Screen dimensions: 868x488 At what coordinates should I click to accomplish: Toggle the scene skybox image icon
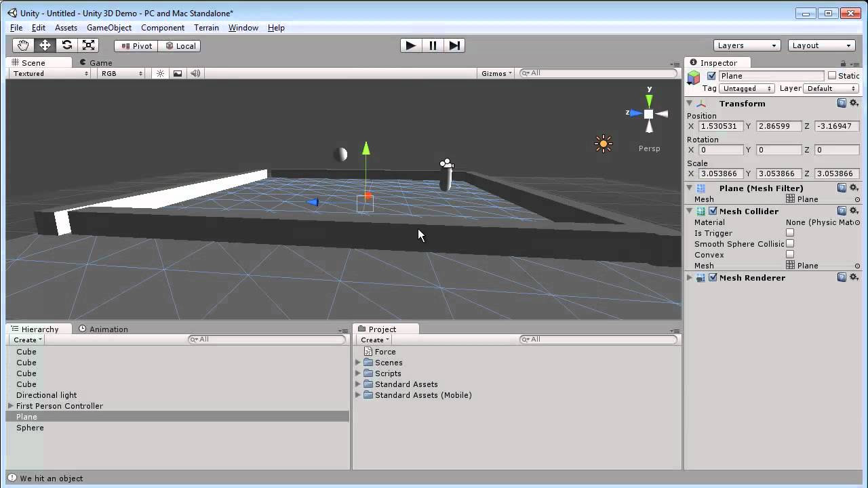click(178, 73)
